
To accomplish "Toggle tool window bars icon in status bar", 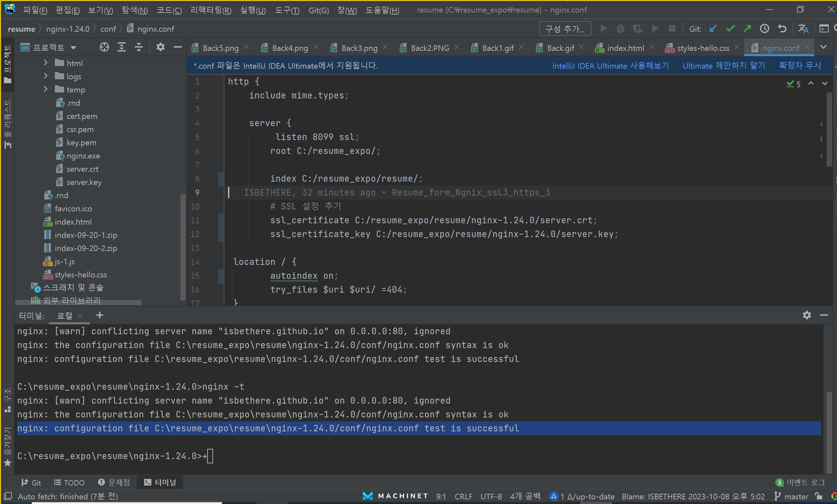I will tap(8, 496).
